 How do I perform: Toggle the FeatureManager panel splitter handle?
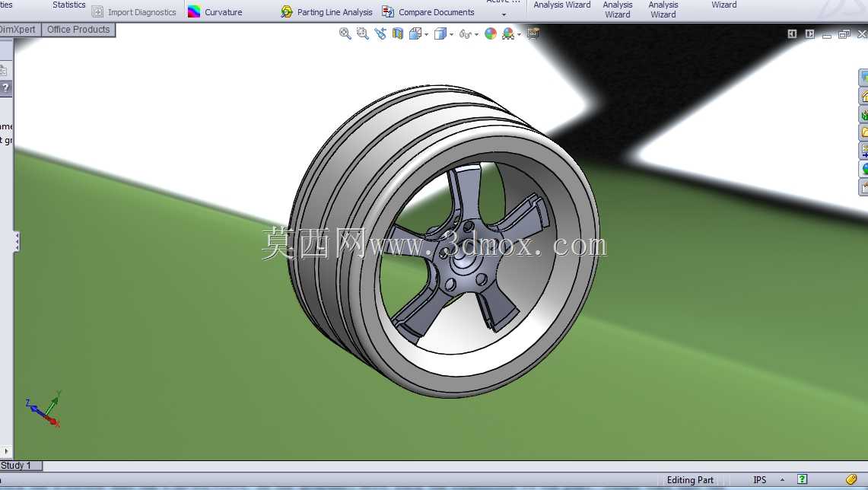coord(17,242)
